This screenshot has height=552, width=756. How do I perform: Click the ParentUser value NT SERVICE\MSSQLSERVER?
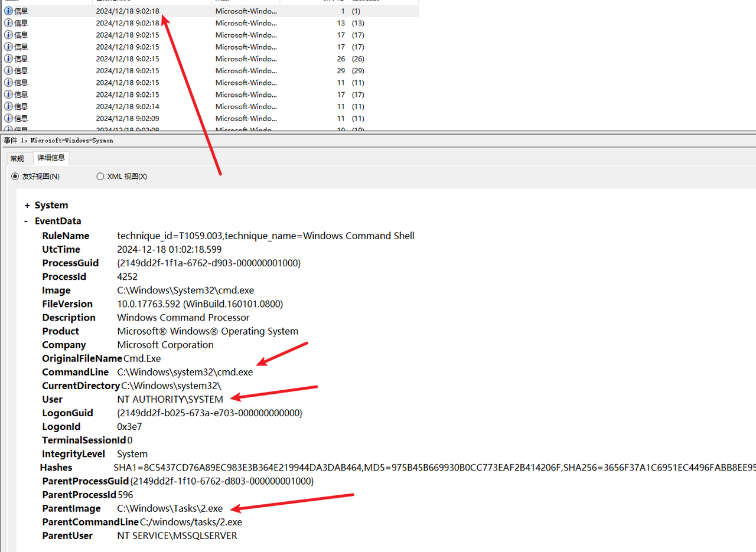coord(177,535)
